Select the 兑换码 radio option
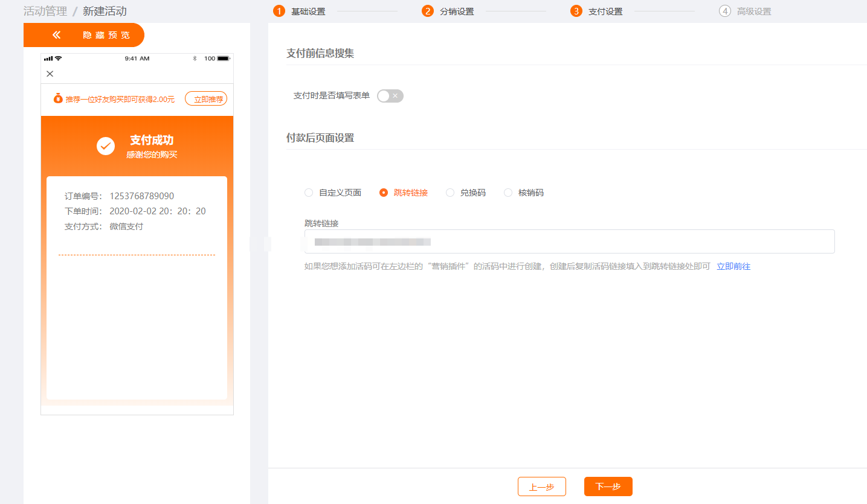This screenshot has width=867, height=504. coord(450,193)
